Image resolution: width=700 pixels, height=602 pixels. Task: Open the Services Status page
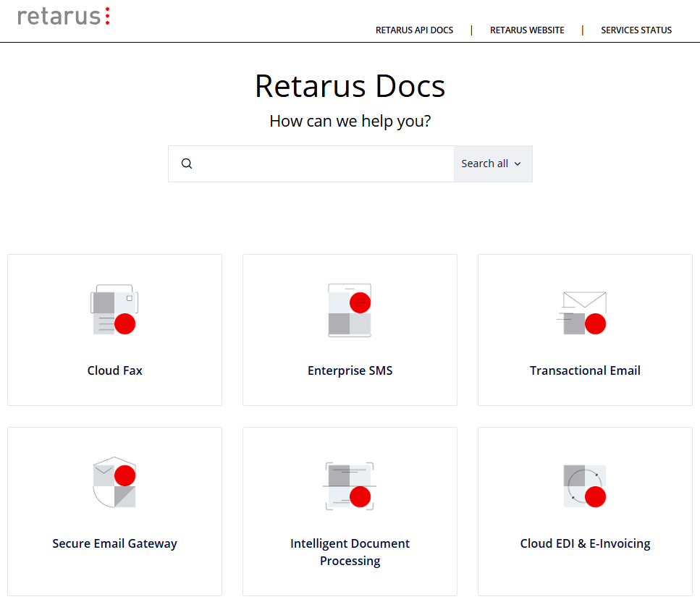point(636,30)
